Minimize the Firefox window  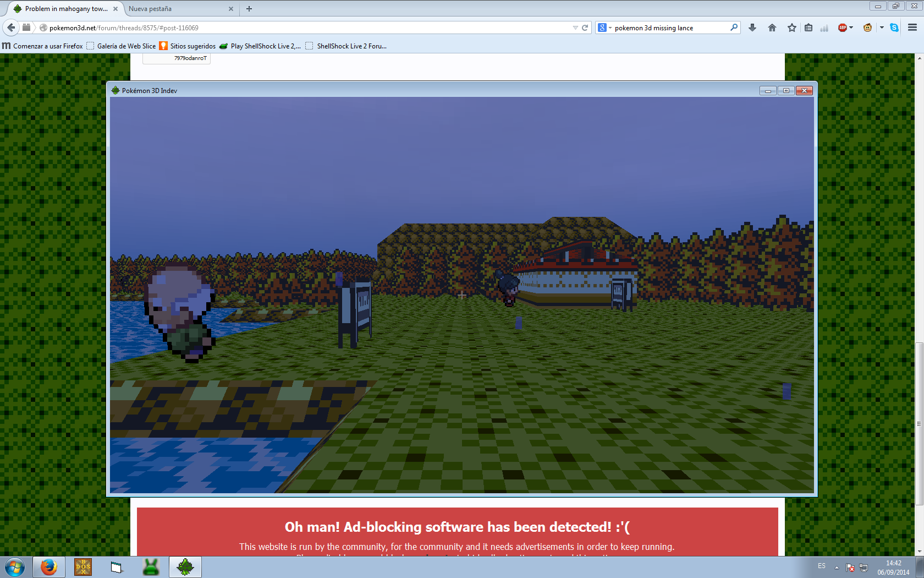[x=878, y=6]
